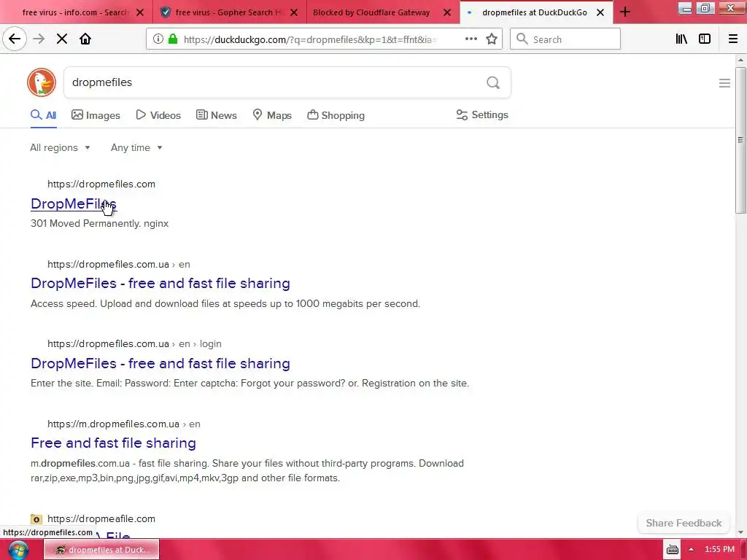Click the DuckDuckGo duck logo
This screenshot has height=560, width=747.
click(42, 82)
